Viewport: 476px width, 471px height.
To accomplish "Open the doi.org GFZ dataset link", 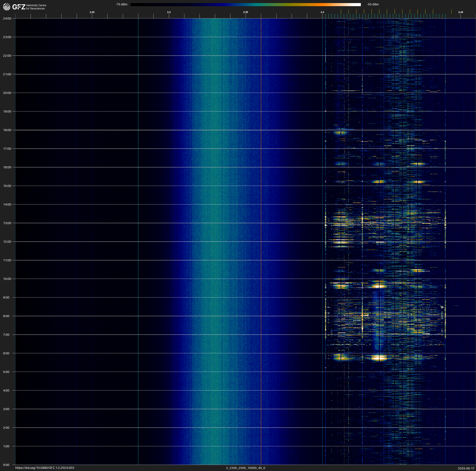I will [x=45, y=468].
